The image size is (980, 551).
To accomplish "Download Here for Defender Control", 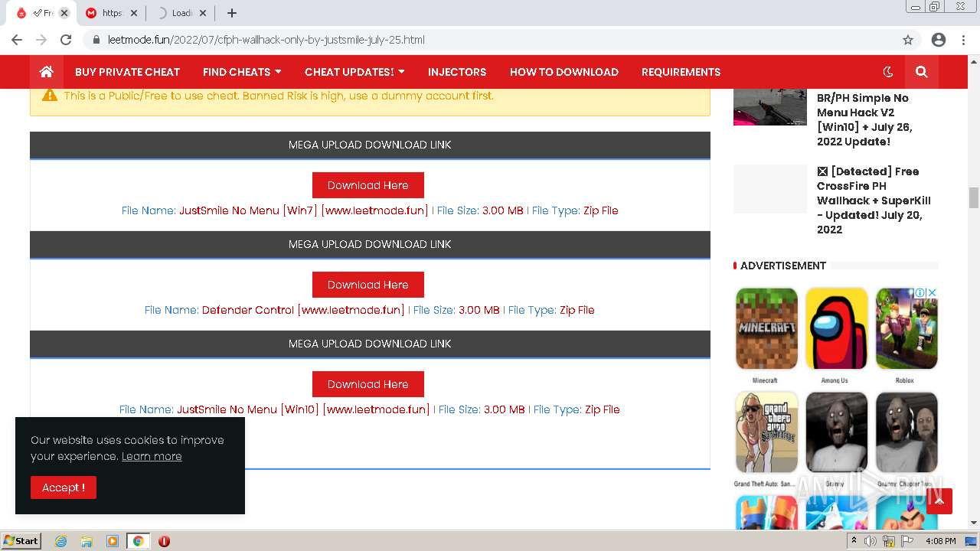I will tap(368, 285).
